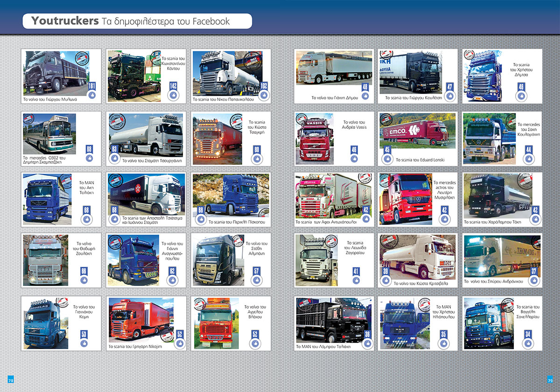Click the caption 'Το scania του Χαράλαμπου Τάκη'
This screenshot has width=560, height=392.
[492, 222]
